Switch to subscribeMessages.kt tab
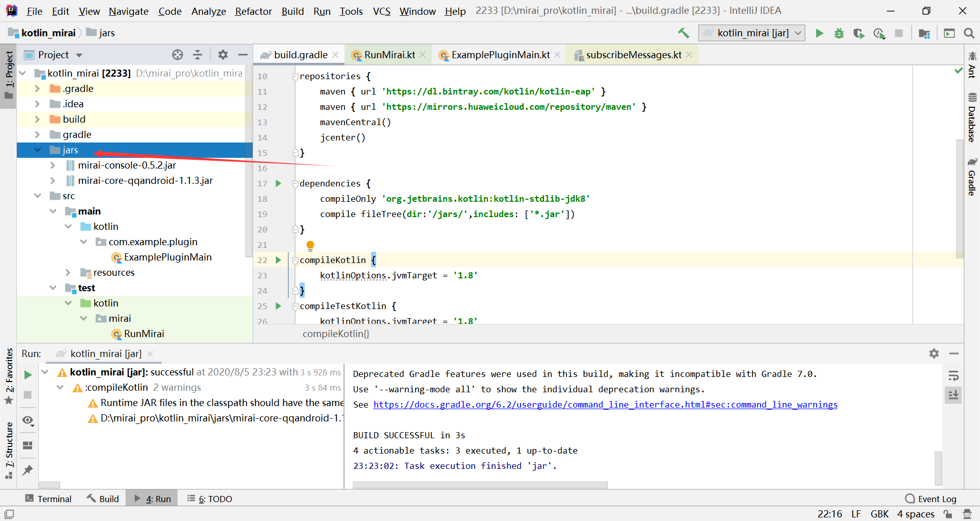The width and height of the screenshot is (980, 521). (632, 55)
